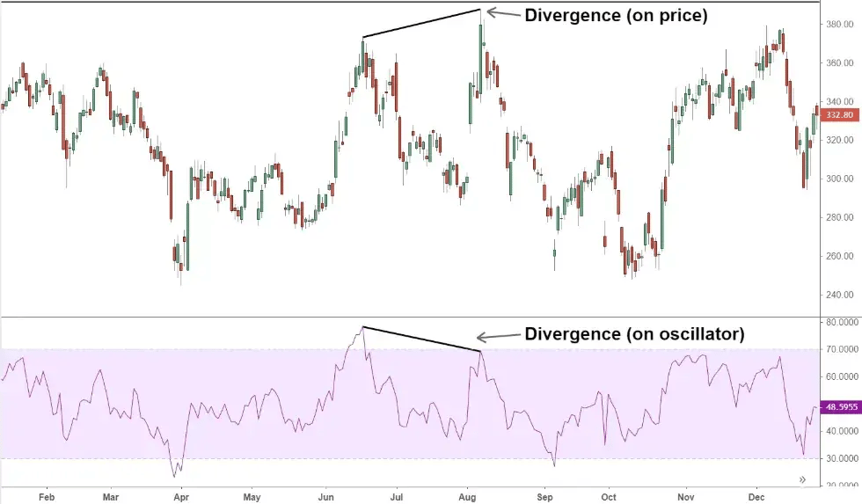862x504 pixels.
Task: Click the 70.0000 overbought level on oscillator axis
Action: coord(839,350)
